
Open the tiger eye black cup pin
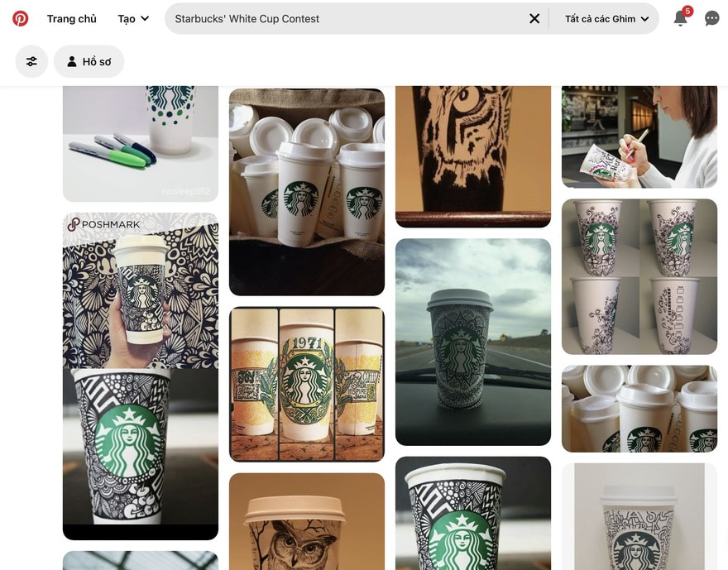pyautogui.click(x=473, y=156)
